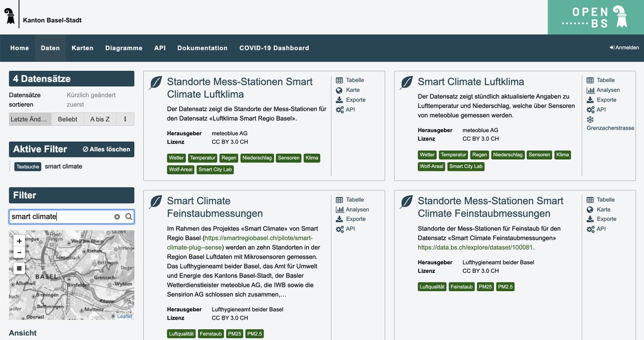Click Luftqualität tag in Smart Climate Feinstaubmessungen card
Viewport: 644px width, 340px height.
click(x=181, y=334)
